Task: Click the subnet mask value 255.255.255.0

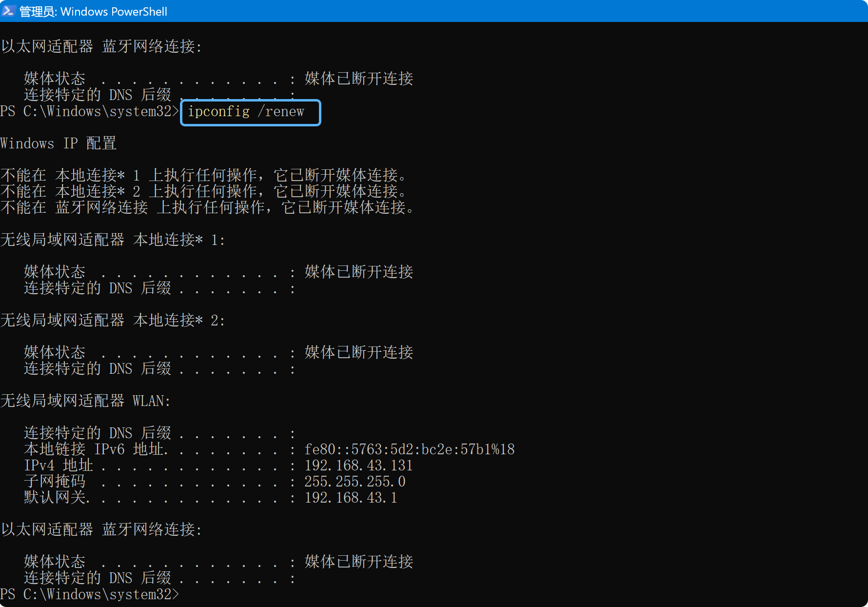Action: [x=355, y=481]
